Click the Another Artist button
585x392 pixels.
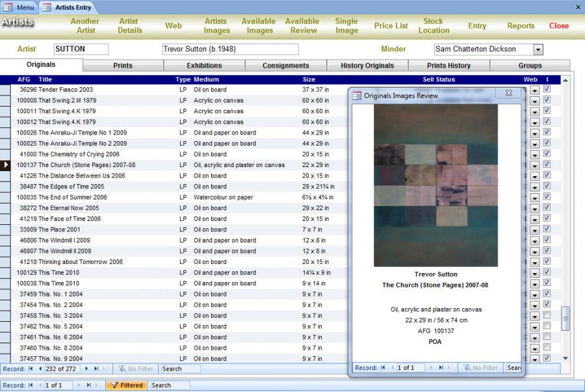tap(85, 26)
